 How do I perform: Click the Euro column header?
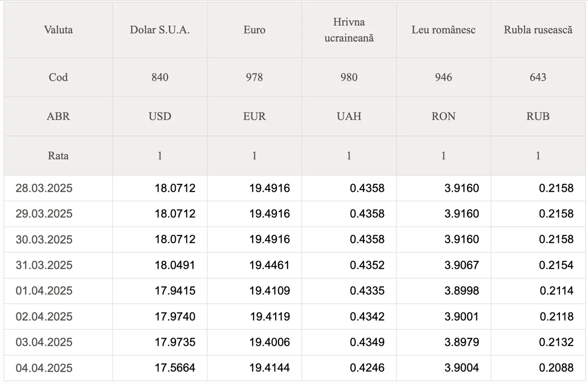point(254,30)
